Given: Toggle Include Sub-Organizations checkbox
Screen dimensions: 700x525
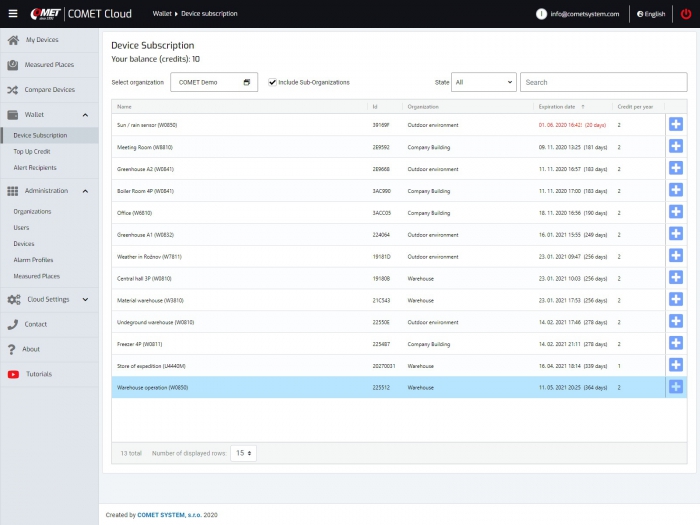Looking at the screenshot, I should pyautogui.click(x=272, y=82).
